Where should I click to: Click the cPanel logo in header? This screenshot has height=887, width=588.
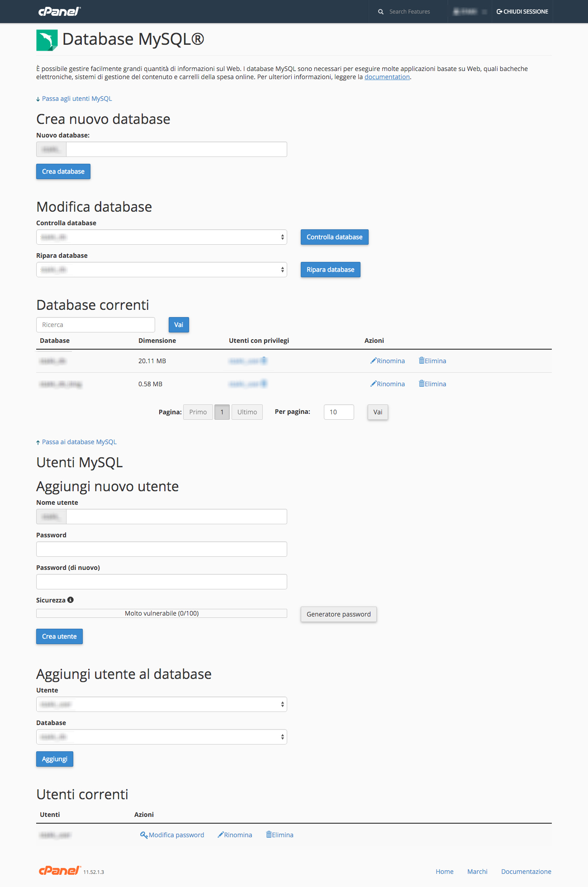click(x=59, y=11)
